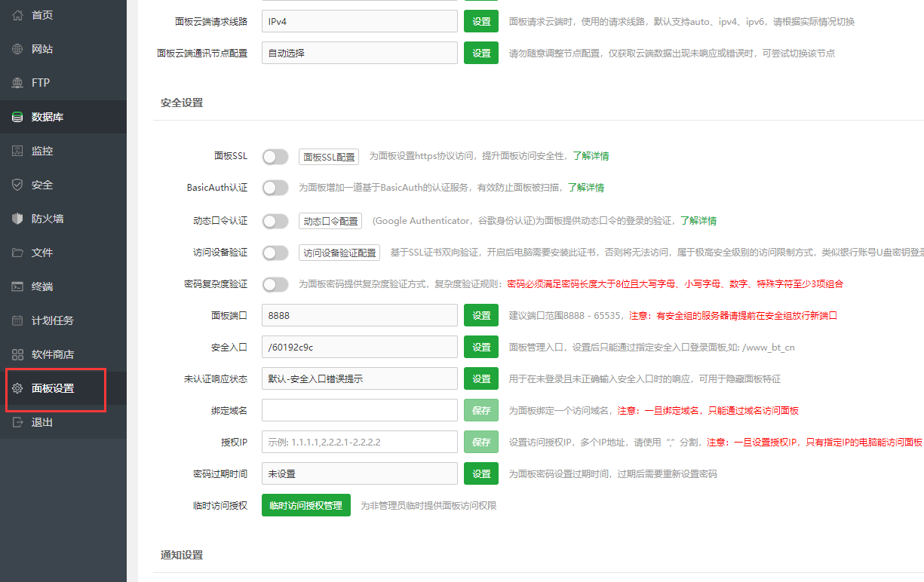
Task: Click 设置 button for 面板云端通讯节点配置
Action: coord(481,53)
